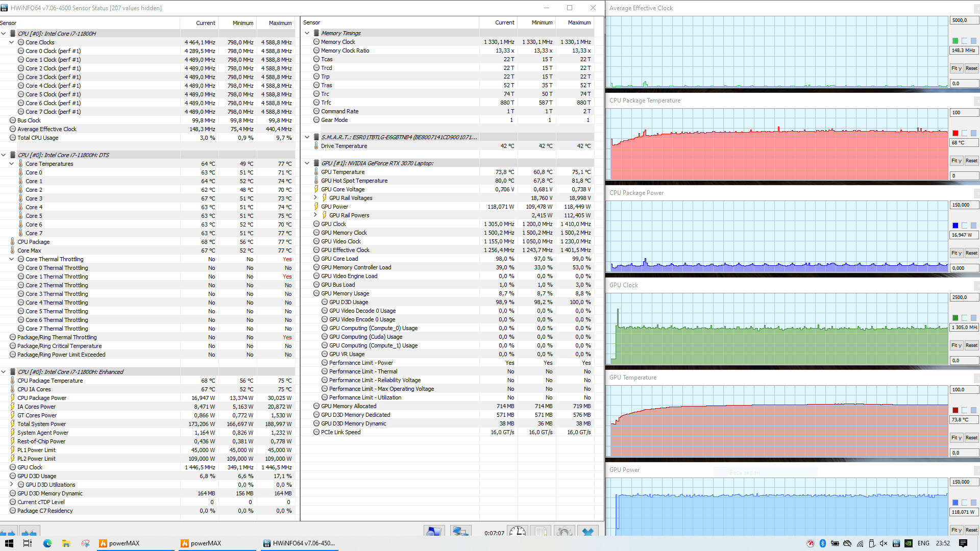Click Reset on GPU Clock graph
980x551 pixels.
(x=971, y=345)
